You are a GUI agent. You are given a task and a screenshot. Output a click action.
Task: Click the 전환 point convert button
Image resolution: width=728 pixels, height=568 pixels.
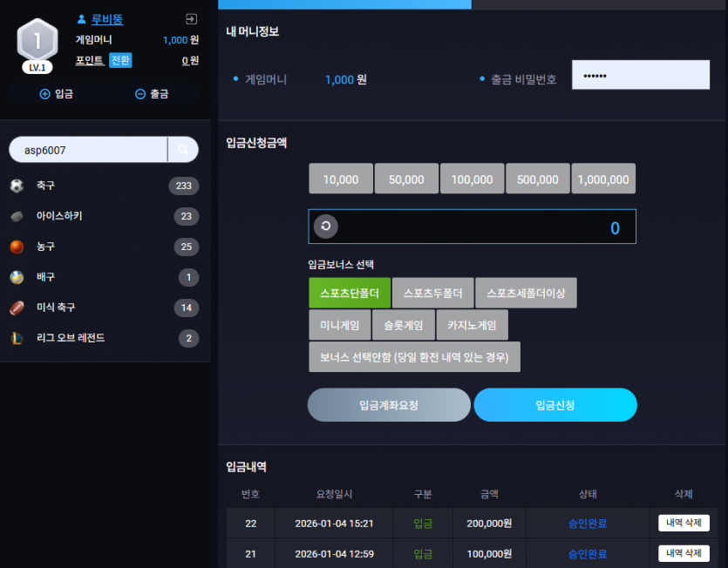(x=120, y=60)
